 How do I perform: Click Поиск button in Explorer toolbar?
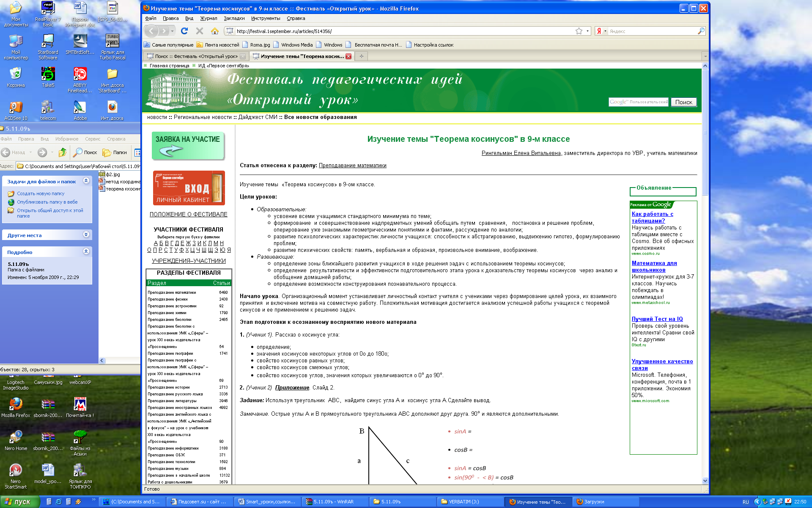pyautogui.click(x=85, y=152)
